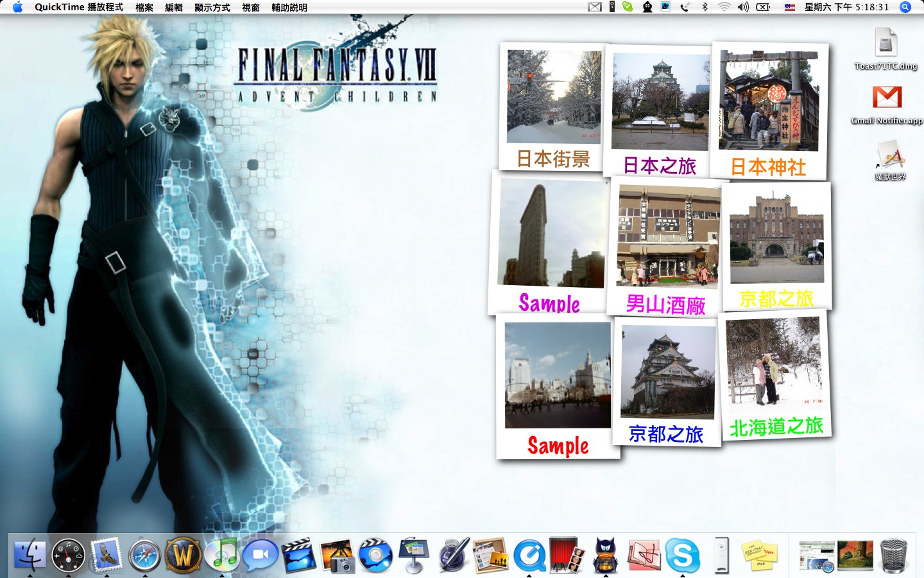Click the clock showing 星期六 下午 5:18:31
Screen dimensions: 924x578
coord(847,7)
